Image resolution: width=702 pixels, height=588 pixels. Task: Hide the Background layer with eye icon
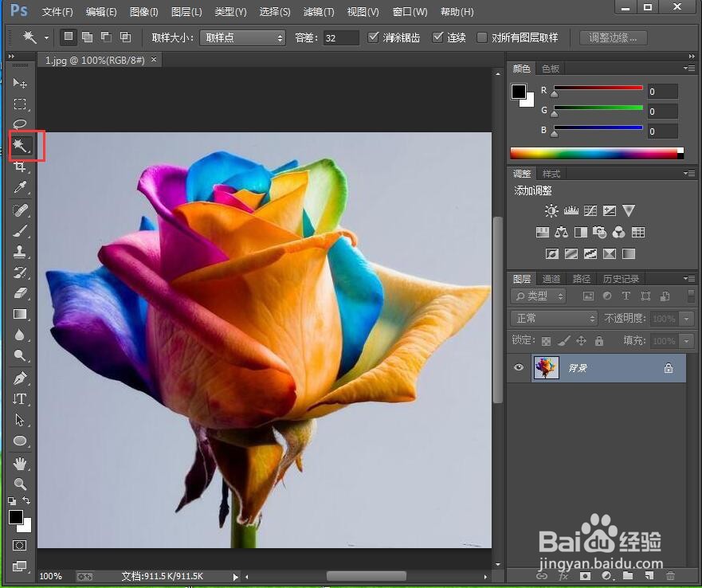click(520, 368)
